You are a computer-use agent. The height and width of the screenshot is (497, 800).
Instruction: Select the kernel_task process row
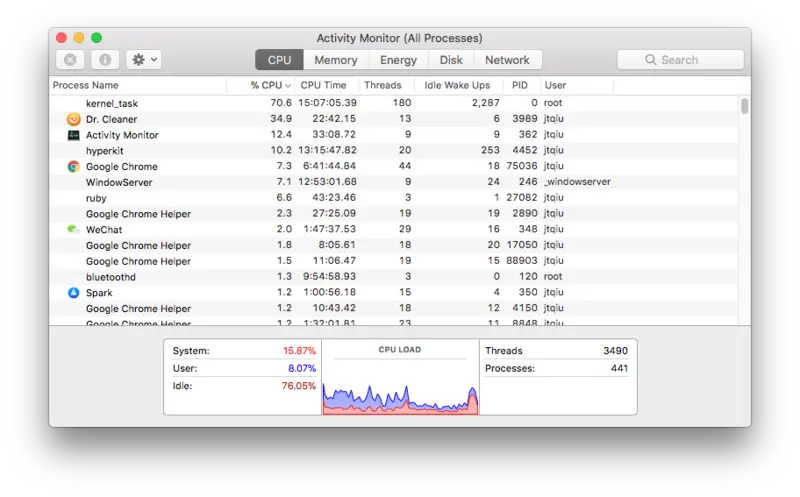point(393,103)
